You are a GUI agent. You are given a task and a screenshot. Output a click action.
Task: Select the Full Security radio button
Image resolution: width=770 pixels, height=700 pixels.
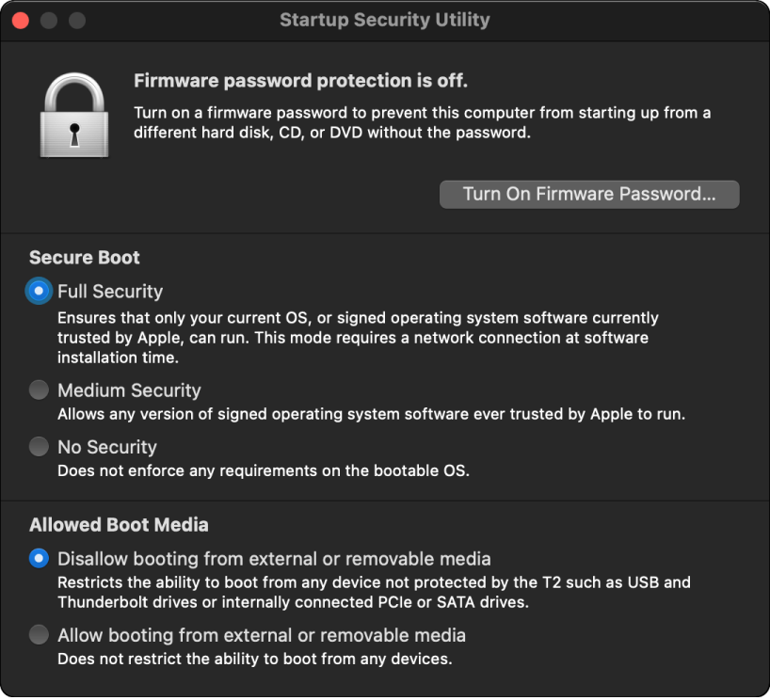pyautogui.click(x=36, y=291)
